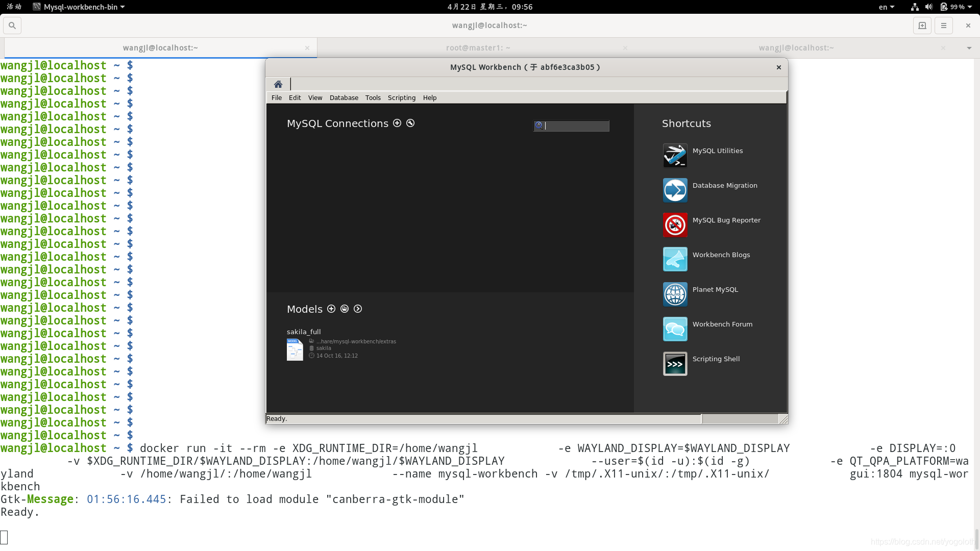This screenshot has width=980, height=551.
Task: Add a new MySQL connection with the plus icon
Action: (x=397, y=123)
